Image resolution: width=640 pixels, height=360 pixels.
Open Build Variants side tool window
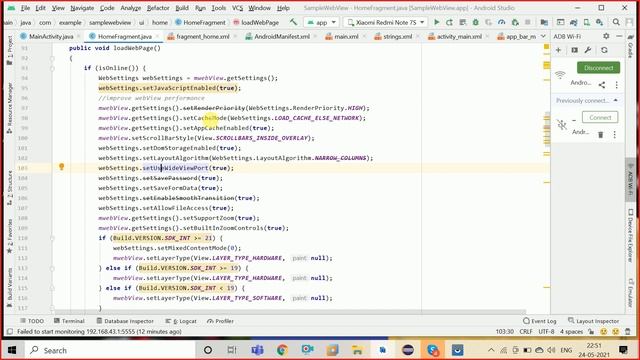10,288
